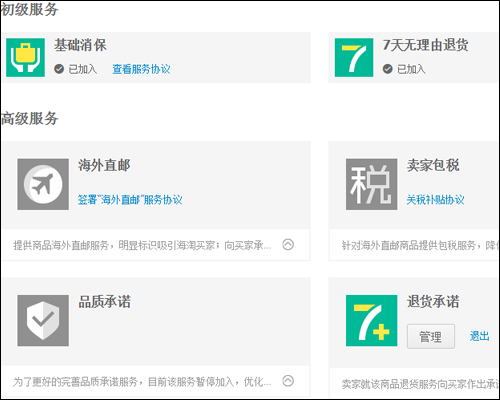The image size is (500, 400).
Task: Open the 关税补贴协议 link
Action: pos(435,200)
